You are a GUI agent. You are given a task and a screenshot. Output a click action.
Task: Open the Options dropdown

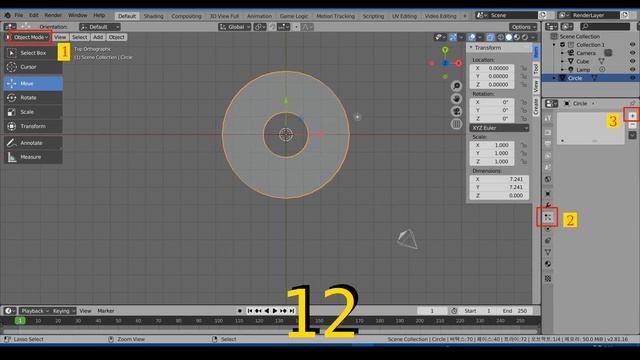pos(523,27)
